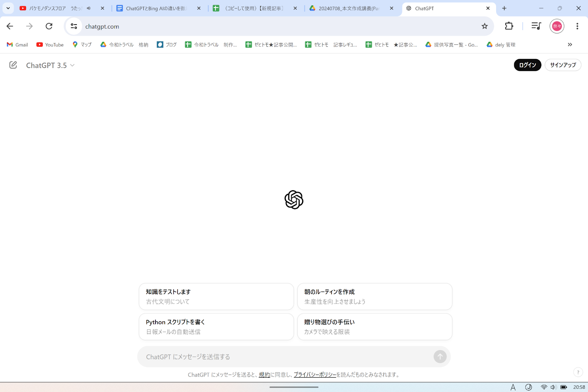Open the media control icon in toolbar
The height and width of the screenshot is (392, 588).
pos(536,26)
